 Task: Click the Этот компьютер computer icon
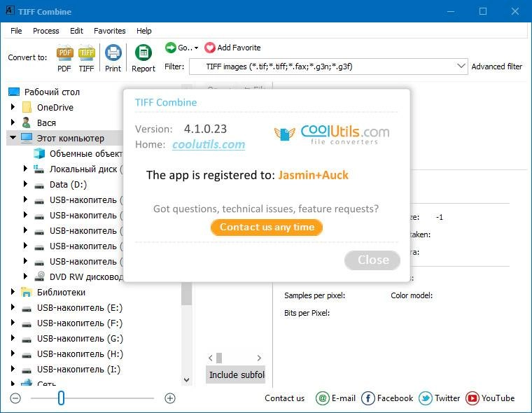[27, 138]
